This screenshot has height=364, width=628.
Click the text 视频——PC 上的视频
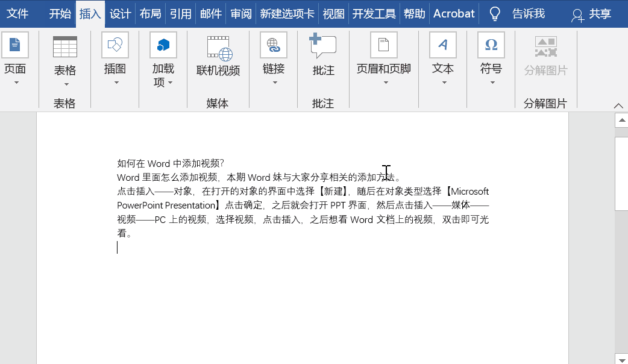click(x=162, y=219)
